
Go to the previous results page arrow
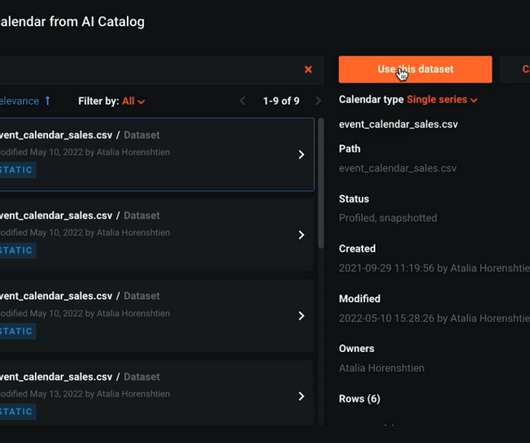243,101
